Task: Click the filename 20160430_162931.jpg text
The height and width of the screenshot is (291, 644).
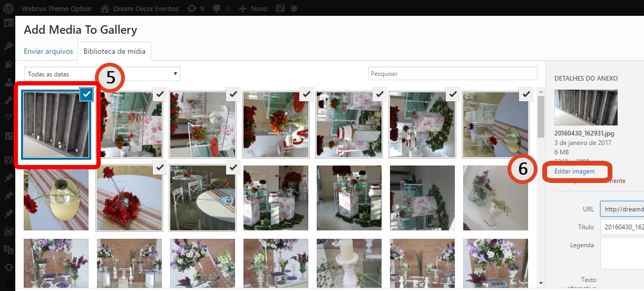Action: pyautogui.click(x=584, y=134)
